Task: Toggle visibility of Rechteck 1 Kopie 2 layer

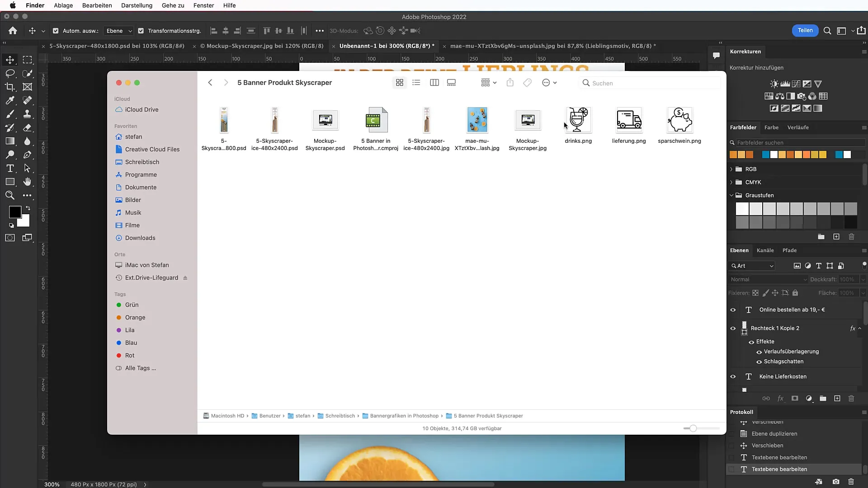Action: (733, 328)
